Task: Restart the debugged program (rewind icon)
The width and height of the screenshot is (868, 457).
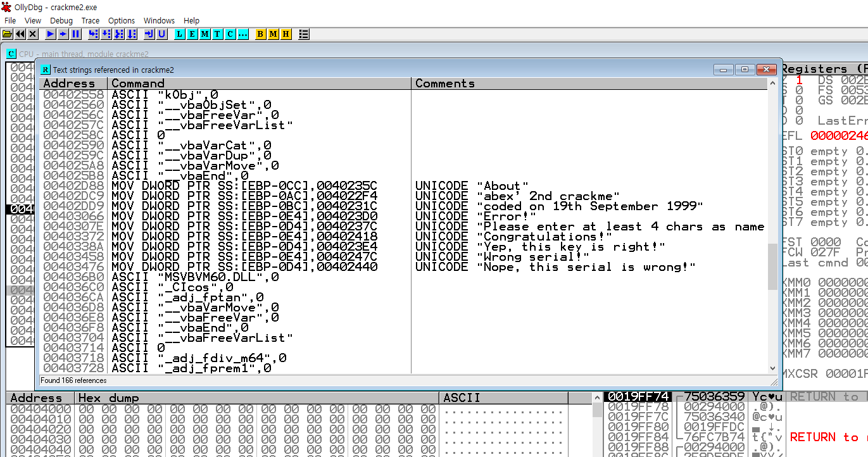Action: (20, 34)
